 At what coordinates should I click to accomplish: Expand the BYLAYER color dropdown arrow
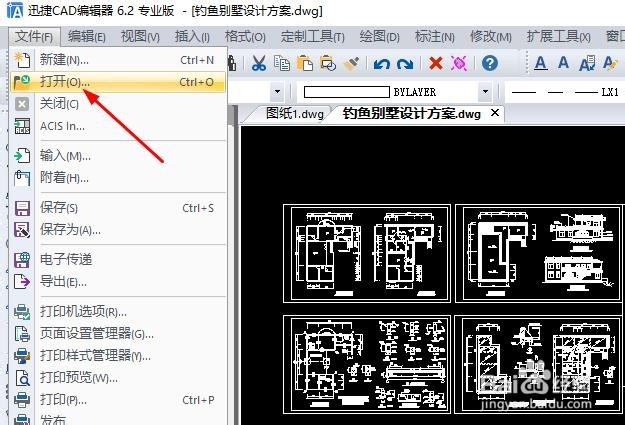click(x=485, y=92)
